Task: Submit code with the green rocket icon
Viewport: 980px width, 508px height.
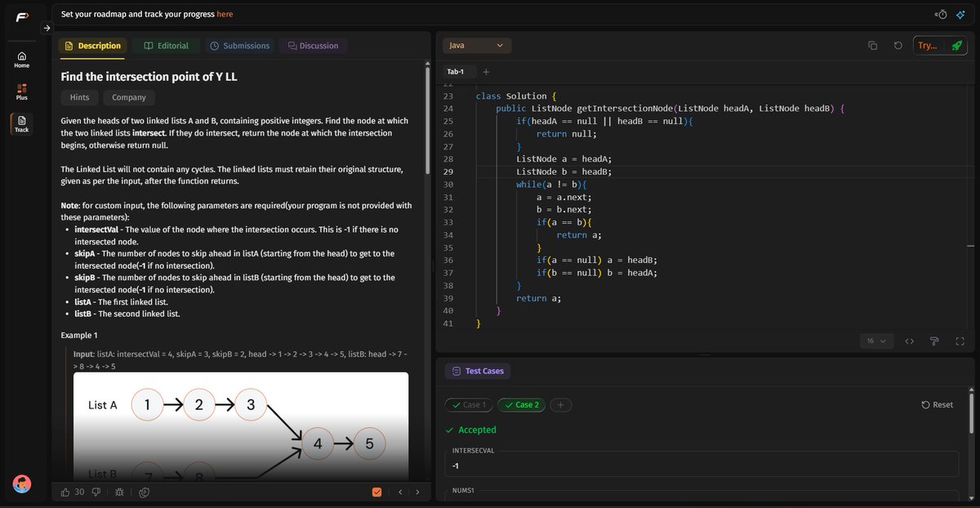Action: click(x=956, y=46)
